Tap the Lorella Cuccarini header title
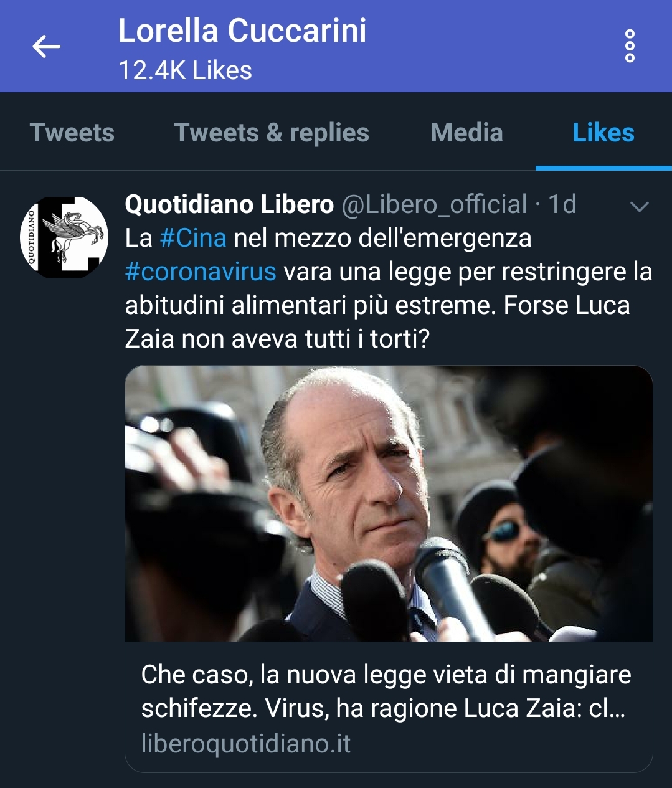The image size is (672, 788). [x=242, y=31]
